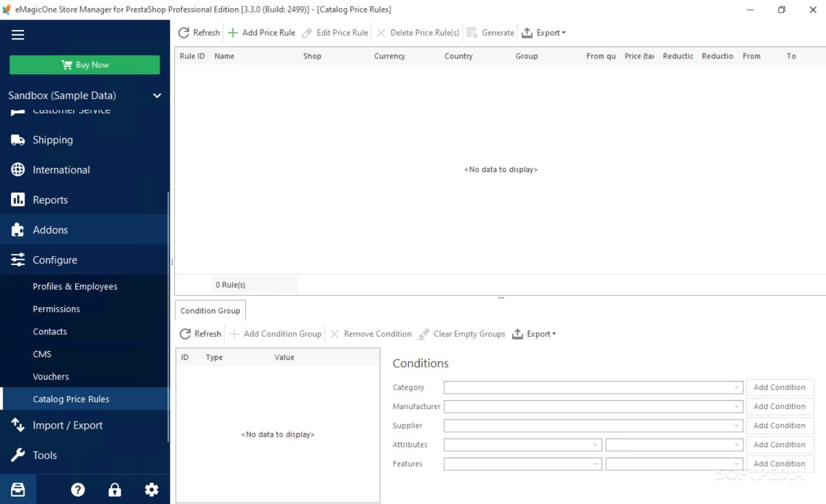
Task: Click the Buy Now button
Action: tap(85, 64)
